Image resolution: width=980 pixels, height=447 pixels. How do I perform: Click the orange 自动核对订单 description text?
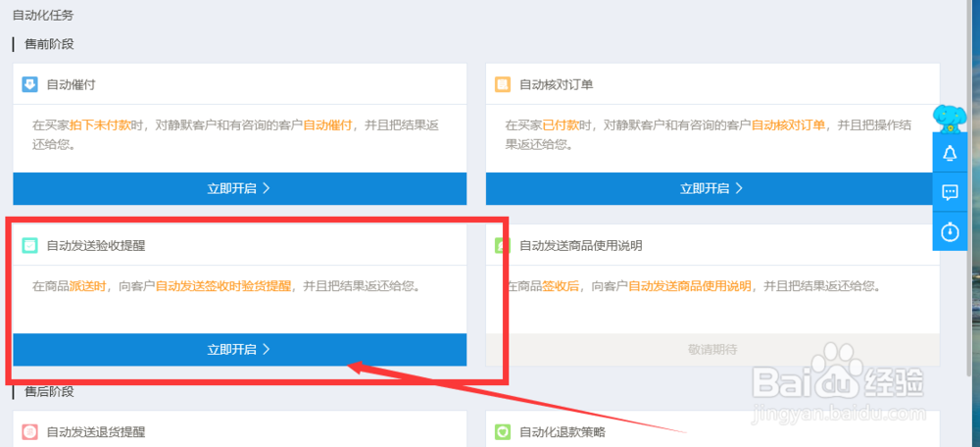coord(788,125)
